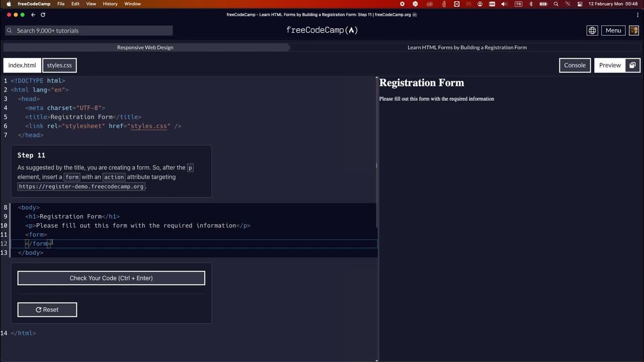Screen dimensions: 644x362
Task: Open the freeCodeCamp logo home link
Action: [322, 30]
